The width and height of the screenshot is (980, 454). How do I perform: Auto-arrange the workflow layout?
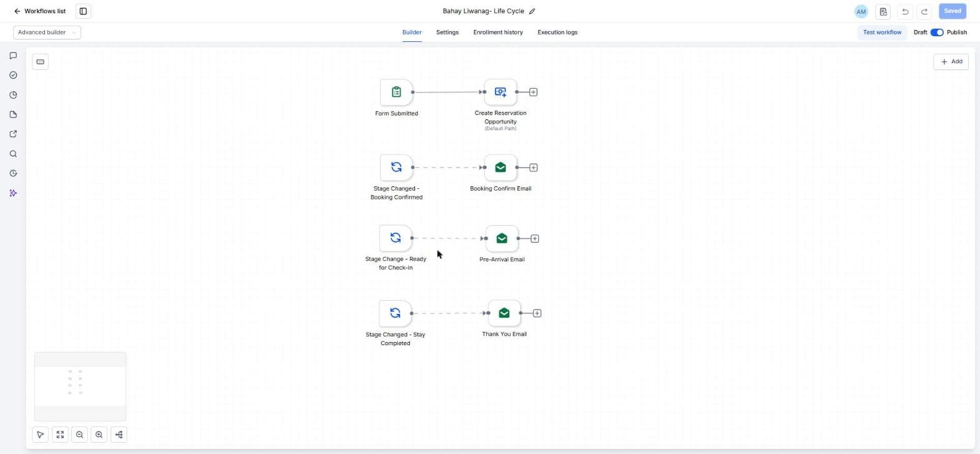pos(119,435)
